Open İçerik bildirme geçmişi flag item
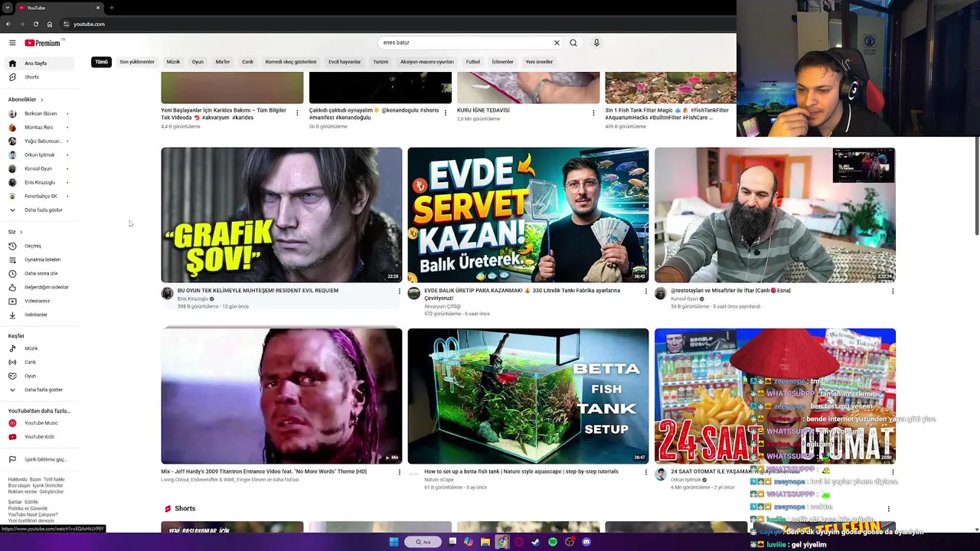The image size is (980, 551). 40,459
